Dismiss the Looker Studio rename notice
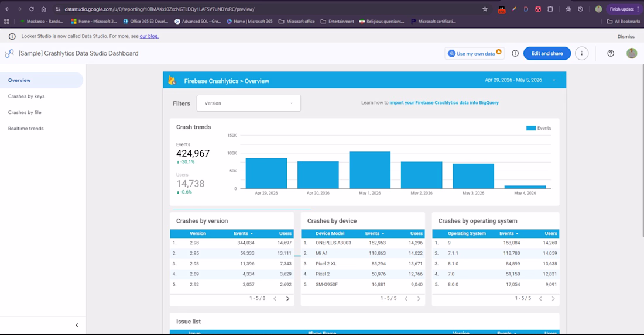The height and width of the screenshot is (335, 644). (625, 36)
